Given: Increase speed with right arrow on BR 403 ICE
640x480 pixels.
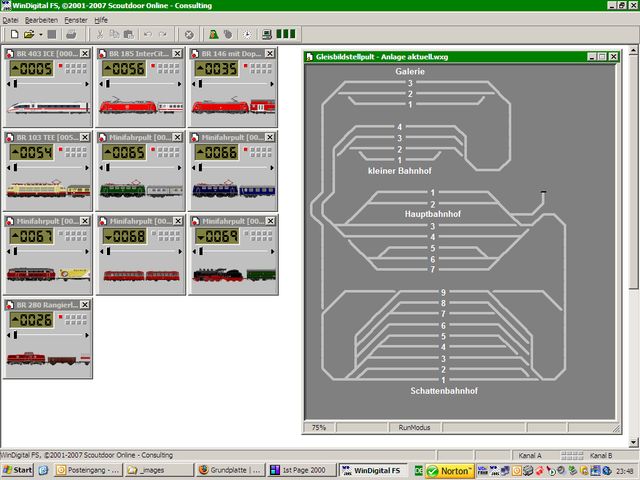Looking at the screenshot, I should point(87,84).
